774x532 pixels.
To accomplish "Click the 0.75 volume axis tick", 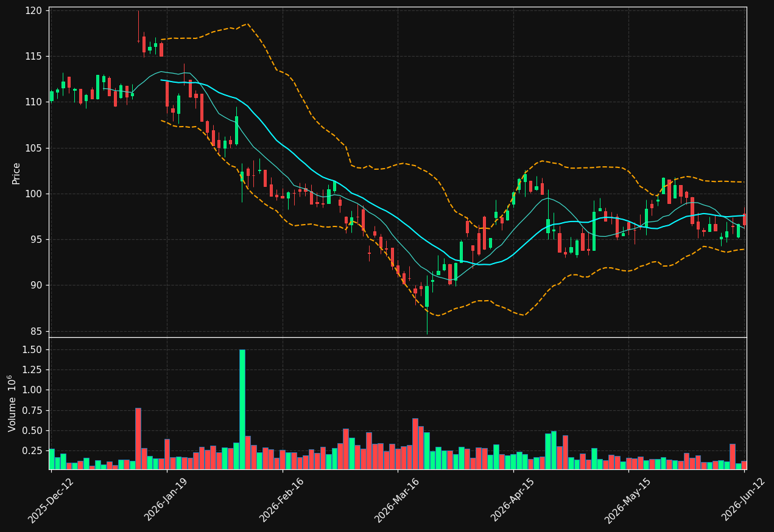I will point(32,410).
